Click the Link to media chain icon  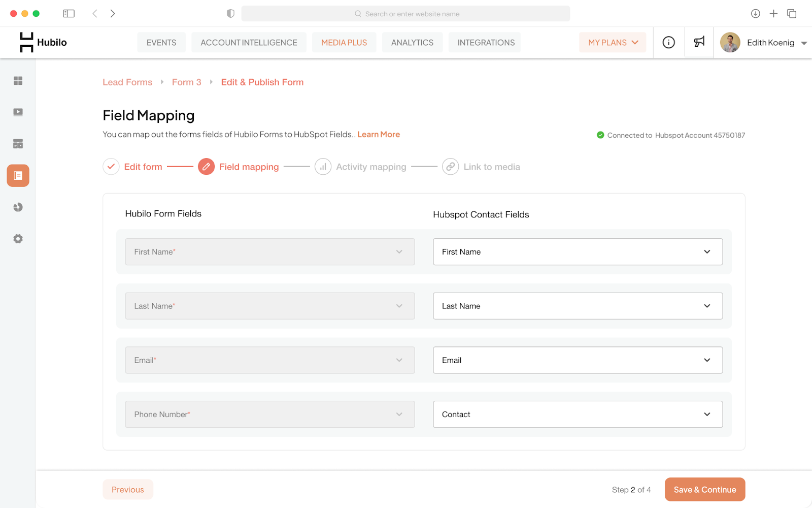[x=450, y=167]
